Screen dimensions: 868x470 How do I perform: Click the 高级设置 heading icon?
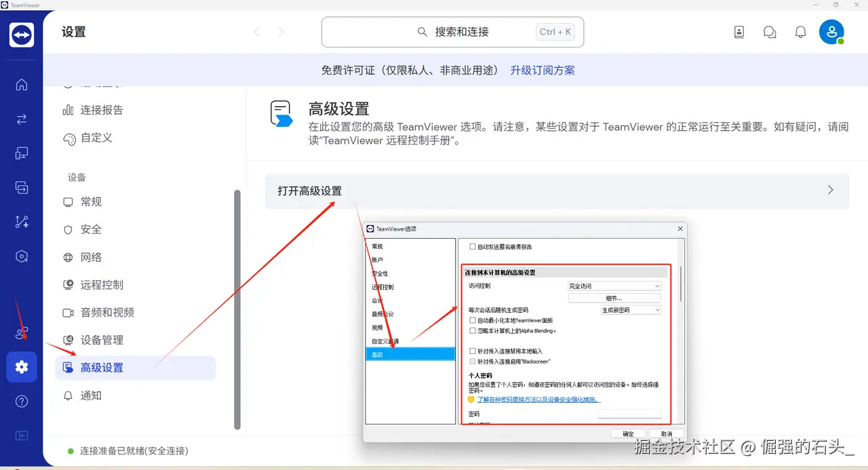pos(281,114)
